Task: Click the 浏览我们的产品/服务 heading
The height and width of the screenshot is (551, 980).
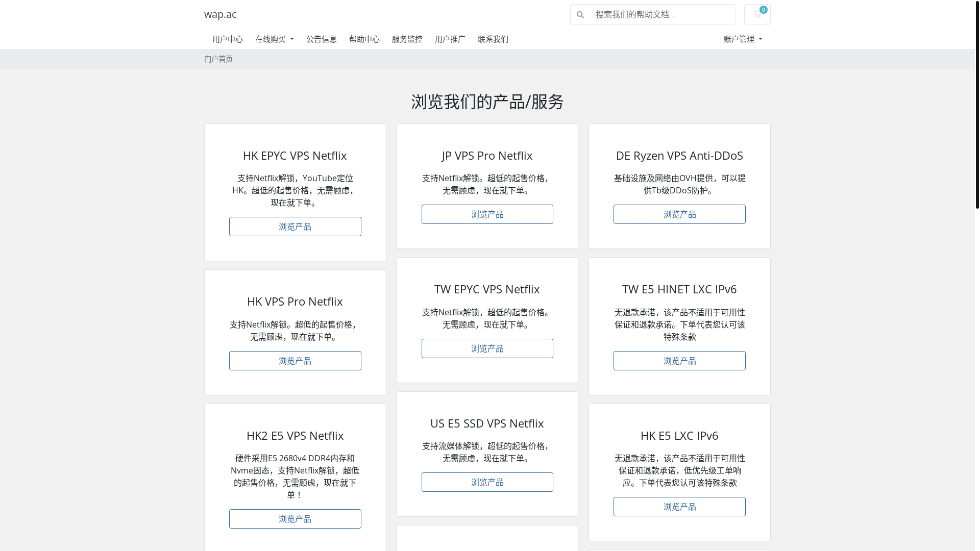Action: [487, 102]
